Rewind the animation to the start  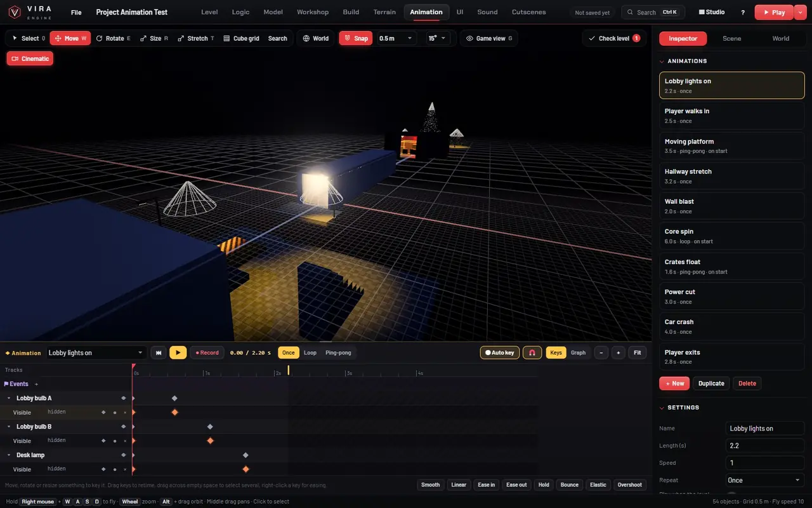tap(159, 352)
